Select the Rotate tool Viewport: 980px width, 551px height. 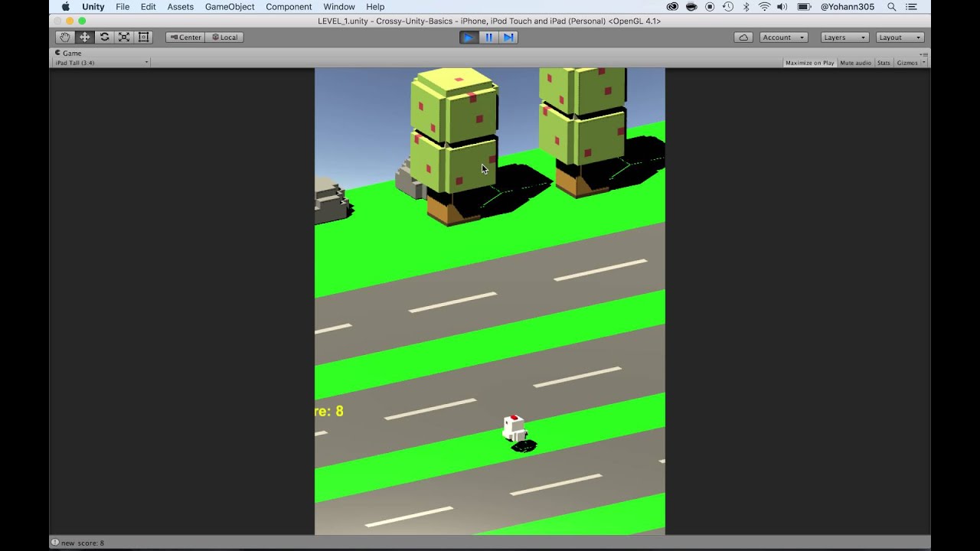click(x=104, y=37)
